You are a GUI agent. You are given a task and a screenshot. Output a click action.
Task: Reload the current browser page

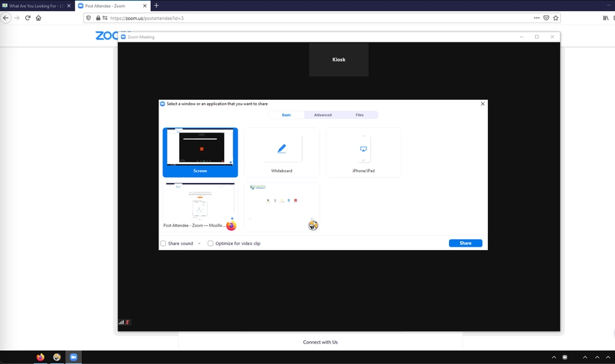tap(28, 18)
